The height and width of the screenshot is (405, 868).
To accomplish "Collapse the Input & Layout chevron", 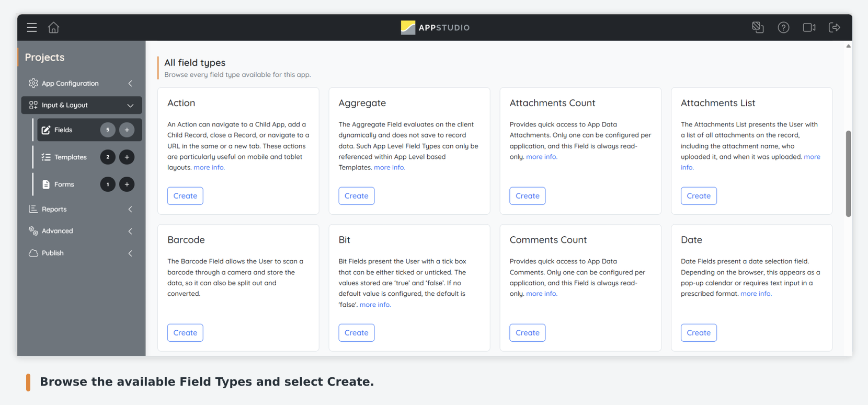I will tap(130, 106).
